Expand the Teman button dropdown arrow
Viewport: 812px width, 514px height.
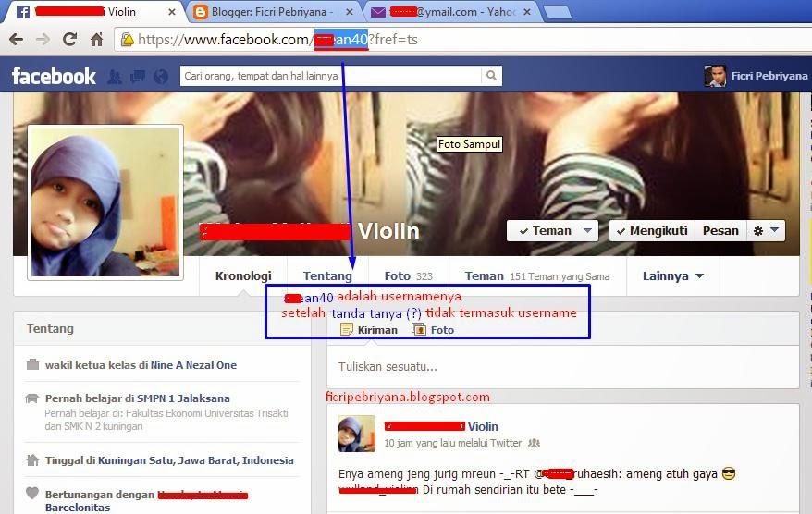pos(587,230)
